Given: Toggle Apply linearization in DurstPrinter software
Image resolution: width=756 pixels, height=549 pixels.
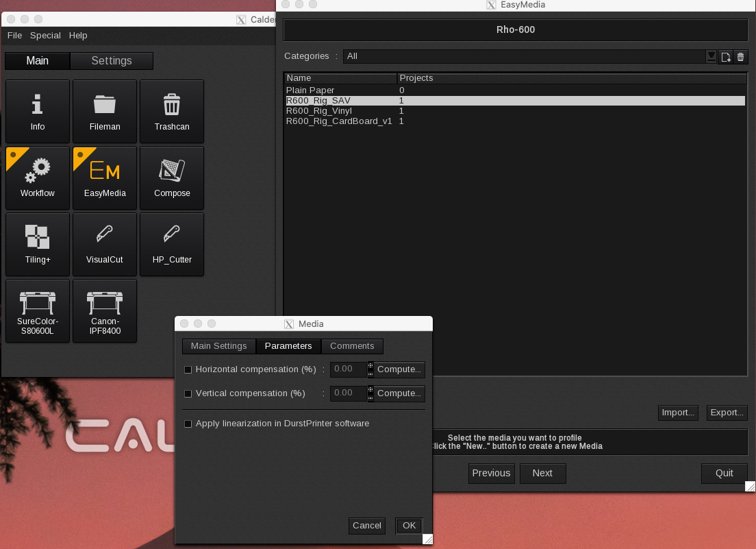Looking at the screenshot, I should coord(188,424).
